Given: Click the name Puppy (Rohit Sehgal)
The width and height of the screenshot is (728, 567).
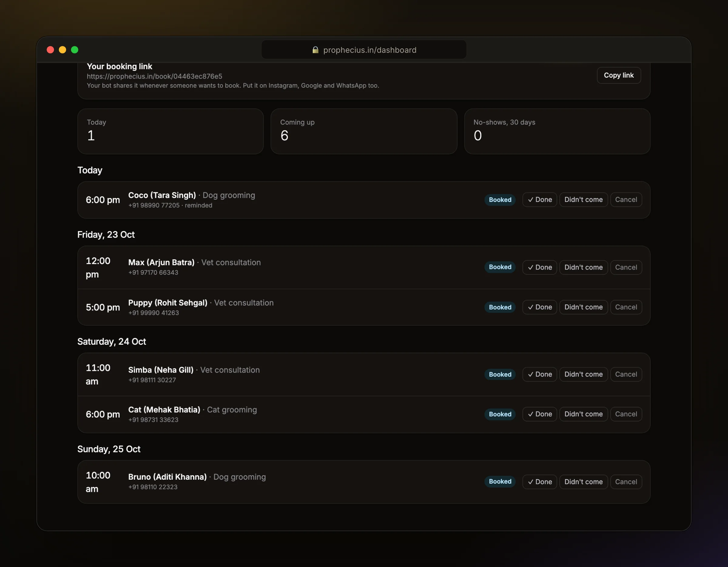Looking at the screenshot, I should pos(168,303).
